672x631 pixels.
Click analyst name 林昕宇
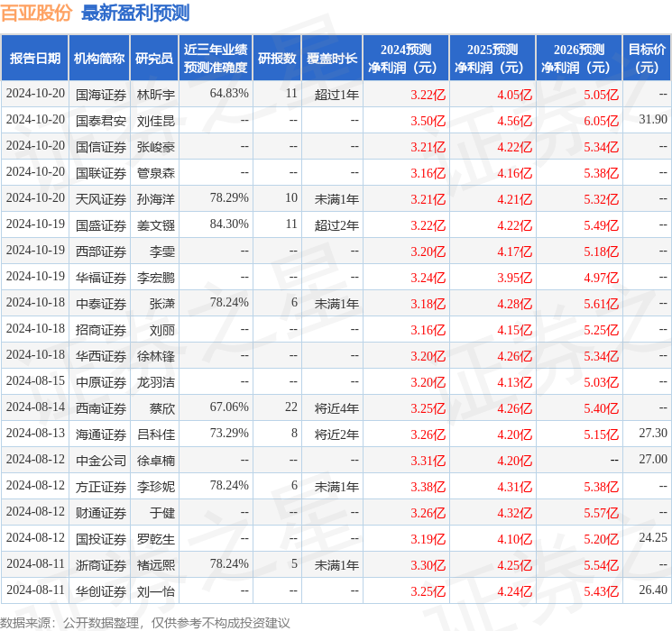pyautogui.click(x=155, y=95)
